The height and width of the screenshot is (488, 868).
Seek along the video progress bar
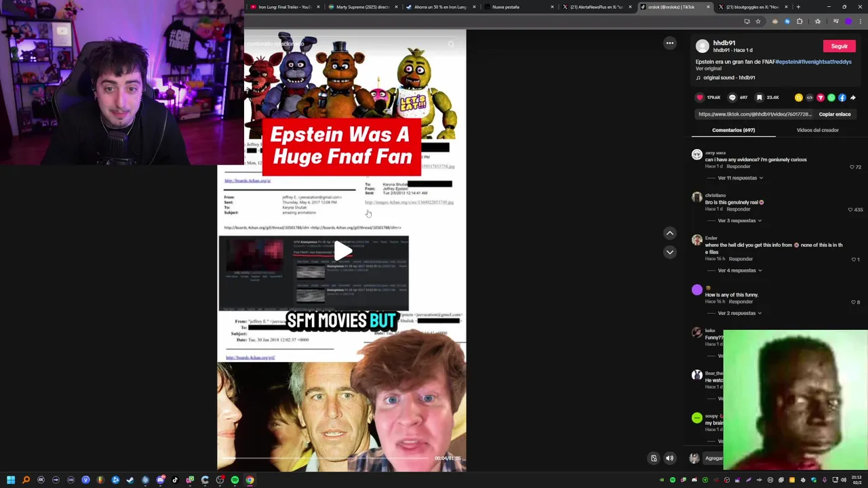click(325, 458)
